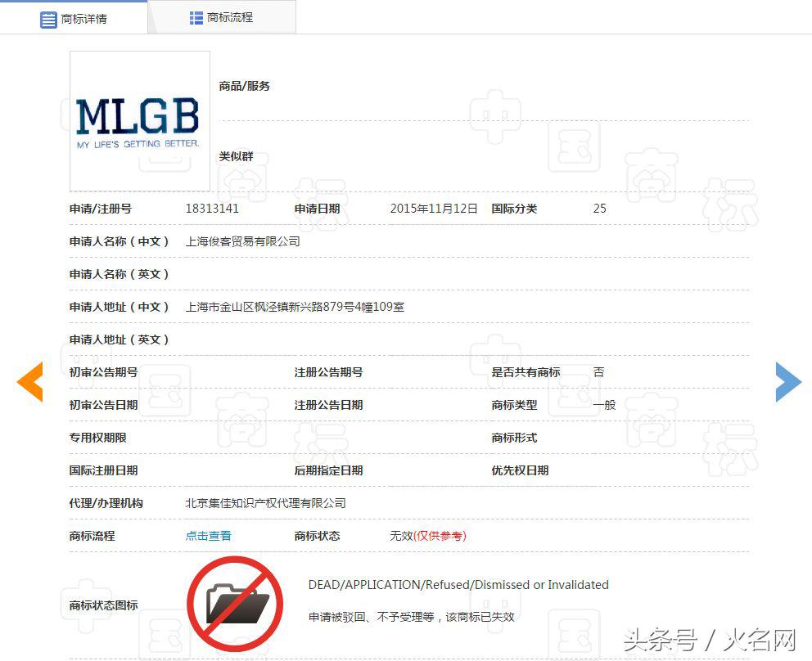Open the 点击查看 trademark flow link
812x661 pixels.
point(207,536)
